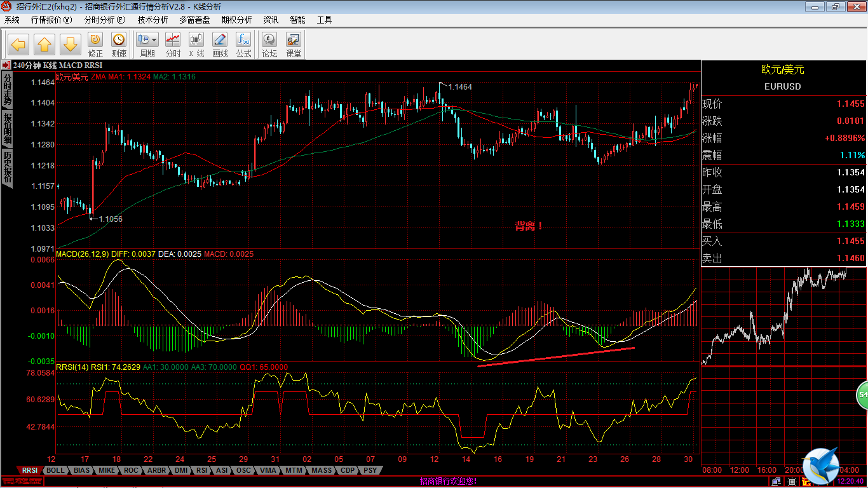The width and height of the screenshot is (868, 488).
Task: Switch to the ASI indicator tab
Action: 222,470
